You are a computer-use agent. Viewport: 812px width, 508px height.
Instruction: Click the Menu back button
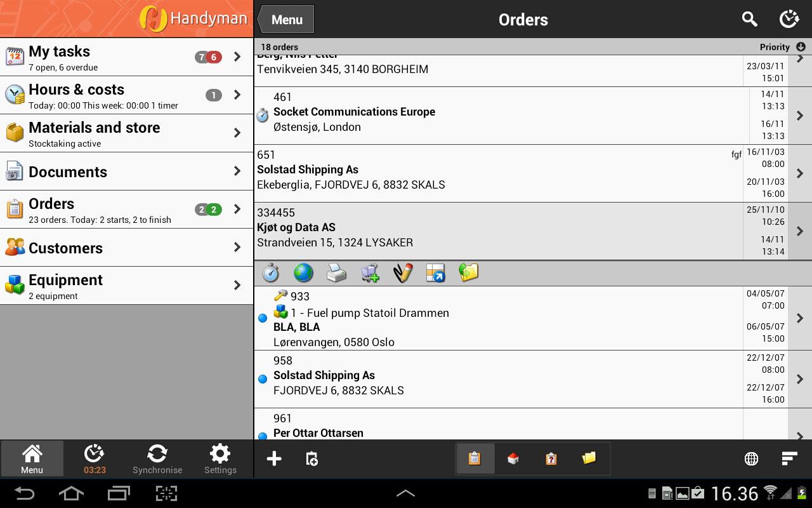pos(285,19)
